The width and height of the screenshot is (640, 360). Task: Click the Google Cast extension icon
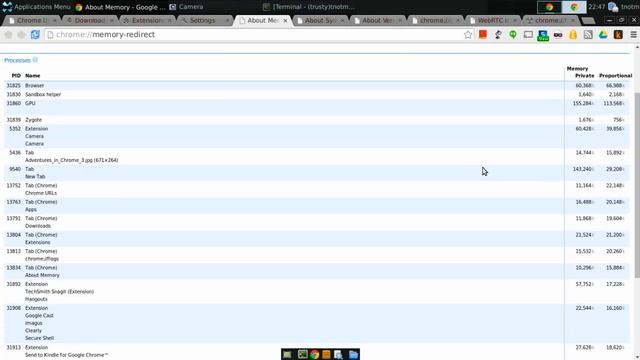coord(528,35)
